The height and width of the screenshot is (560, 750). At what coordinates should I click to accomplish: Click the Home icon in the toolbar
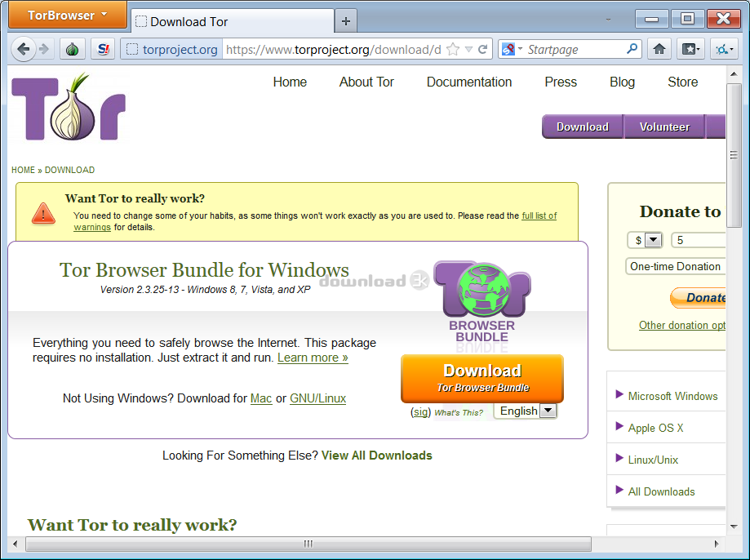click(x=659, y=49)
